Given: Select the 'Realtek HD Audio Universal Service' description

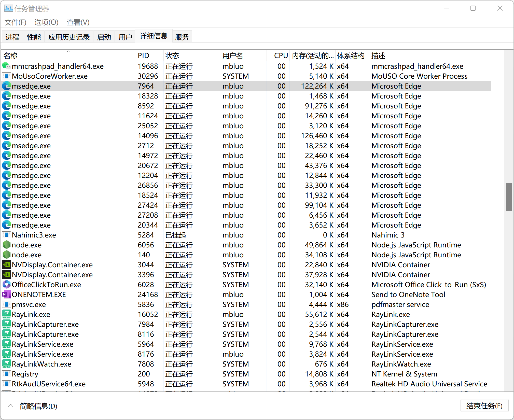Looking at the screenshot, I should click(429, 384).
